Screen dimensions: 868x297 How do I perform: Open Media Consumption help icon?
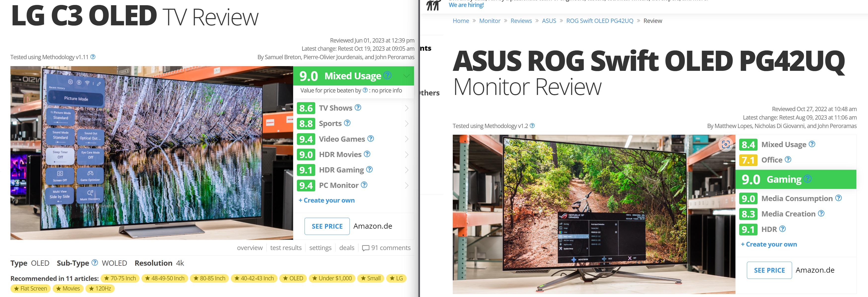click(838, 198)
